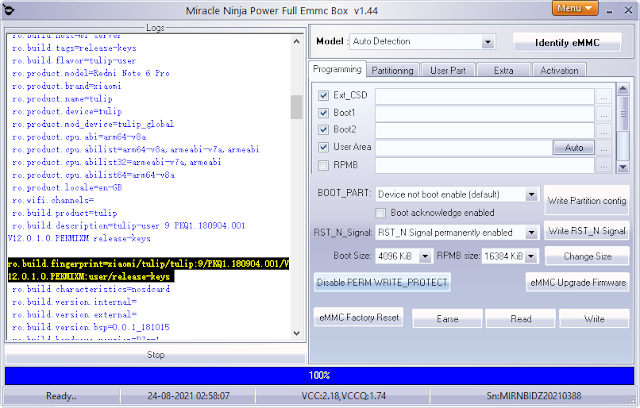The image size is (640, 408).
Task: Click the logs scrollbar down arrow
Action: (296, 333)
